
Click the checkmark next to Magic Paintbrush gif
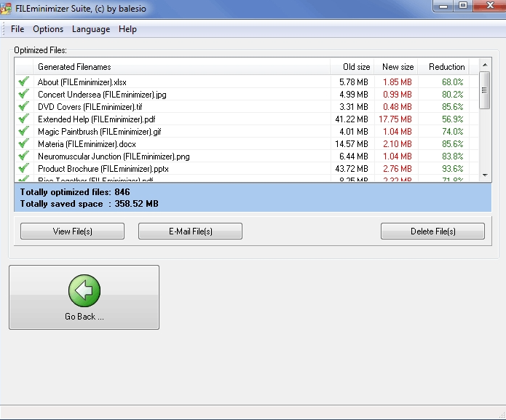[x=24, y=132]
